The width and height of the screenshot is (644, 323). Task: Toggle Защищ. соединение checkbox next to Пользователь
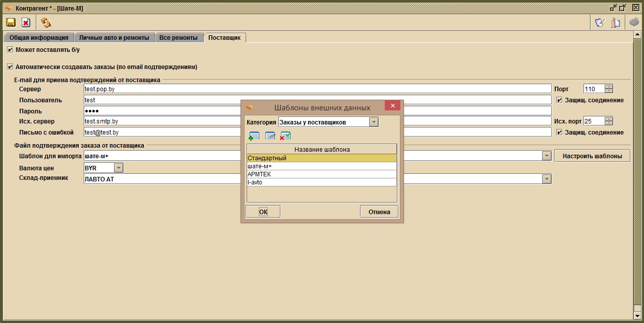559,100
